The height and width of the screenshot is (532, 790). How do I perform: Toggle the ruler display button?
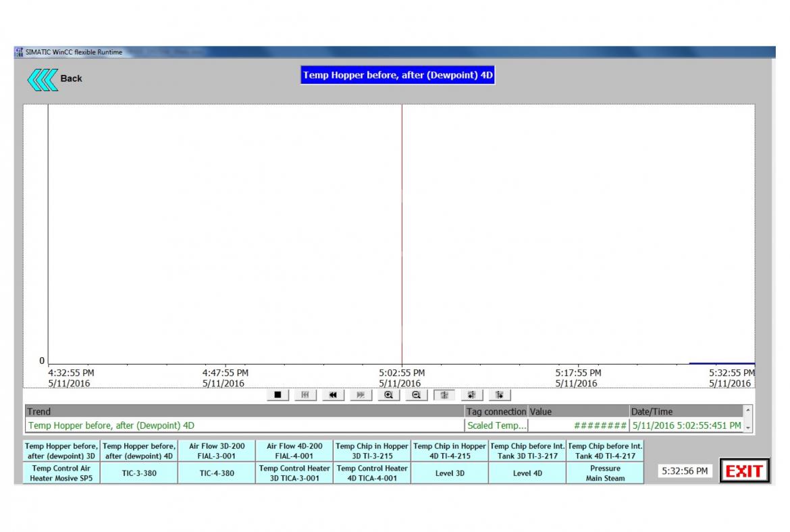pos(444,395)
